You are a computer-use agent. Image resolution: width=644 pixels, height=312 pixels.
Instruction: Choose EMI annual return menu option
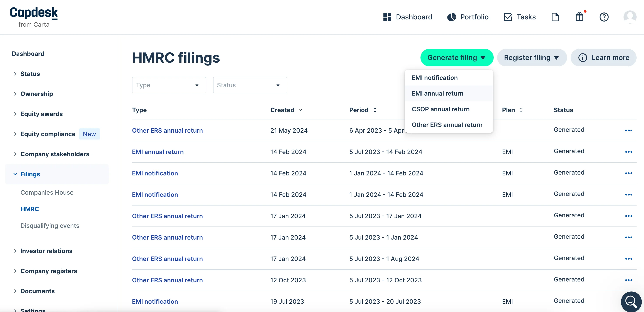point(449,93)
